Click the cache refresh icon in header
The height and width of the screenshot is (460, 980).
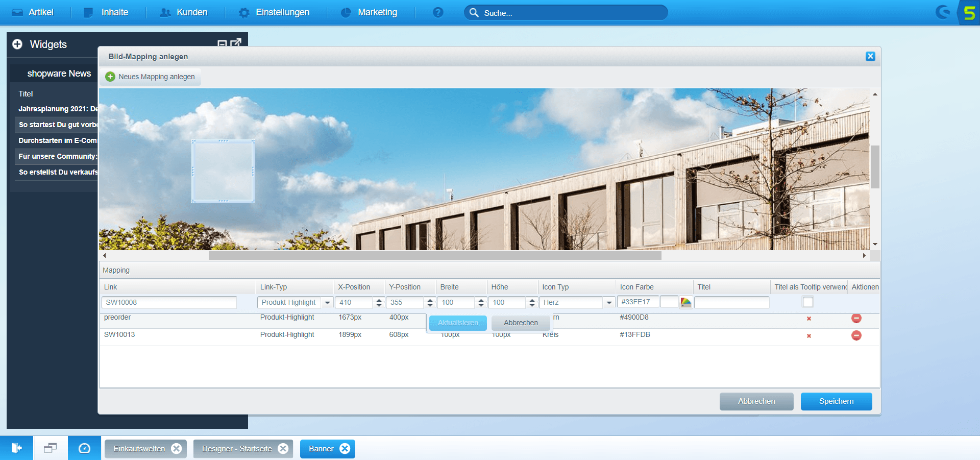943,12
